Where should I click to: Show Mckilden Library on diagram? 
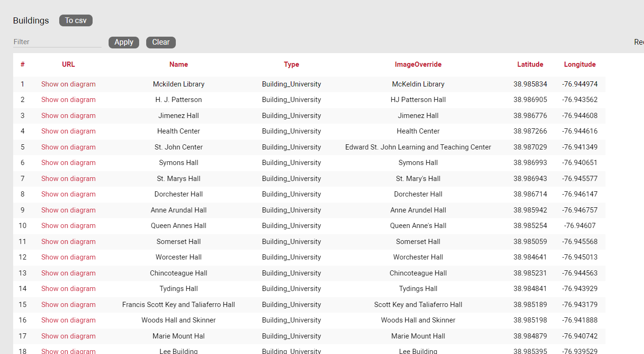[68, 84]
